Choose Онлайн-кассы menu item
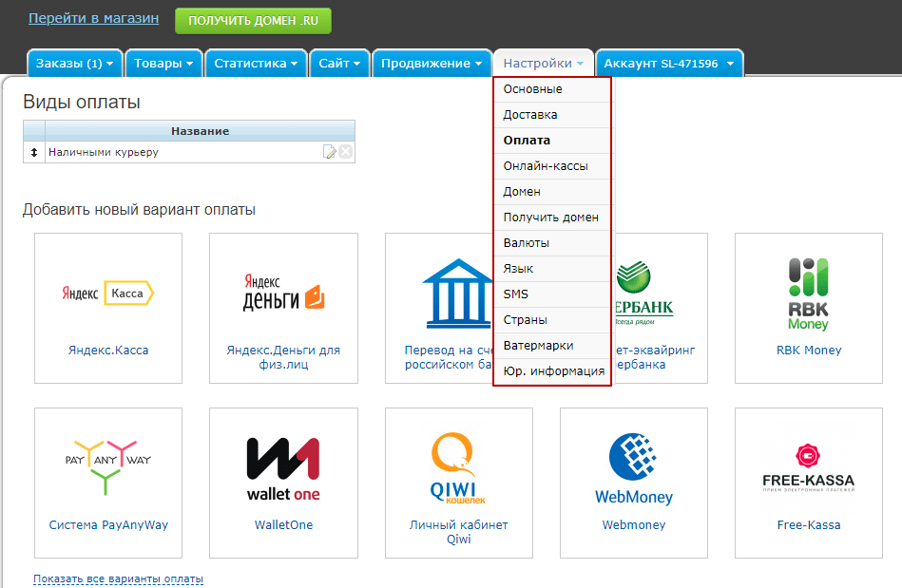Screen dimensions: 902x588 click(552, 166)
